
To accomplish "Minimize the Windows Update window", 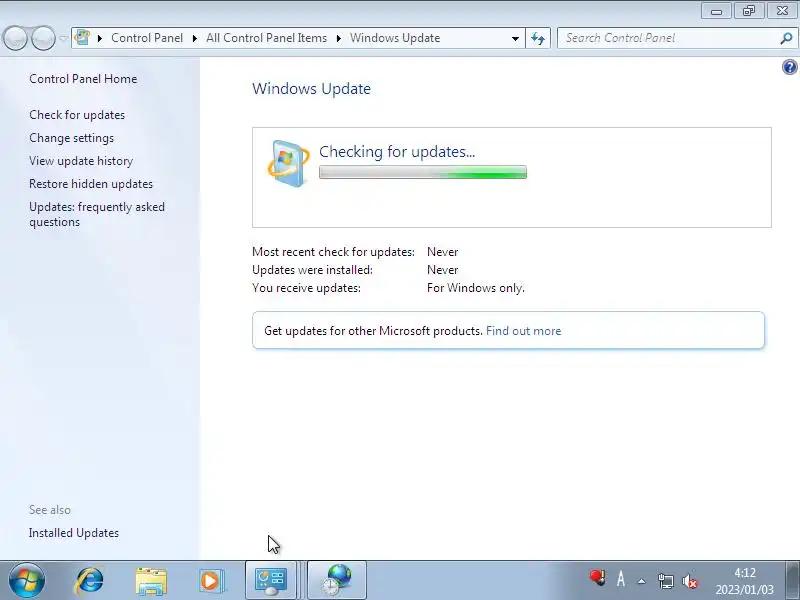I will click(716, 11).
